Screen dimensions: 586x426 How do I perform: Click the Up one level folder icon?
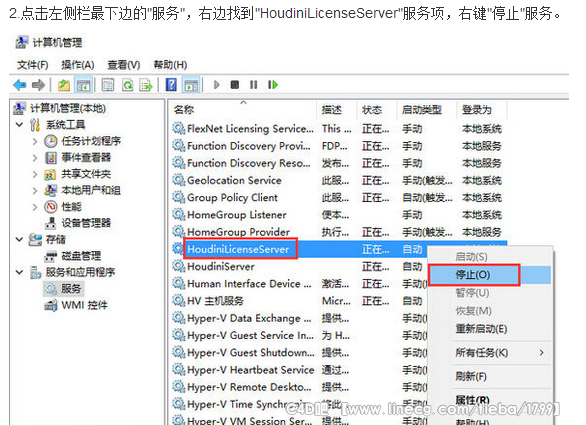coord(64,85)
